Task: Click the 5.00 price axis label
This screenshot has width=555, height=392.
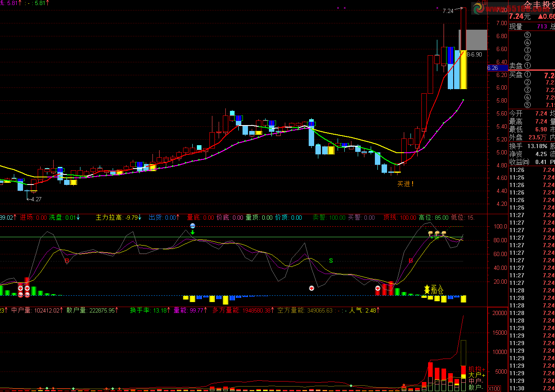Action: 502,152
